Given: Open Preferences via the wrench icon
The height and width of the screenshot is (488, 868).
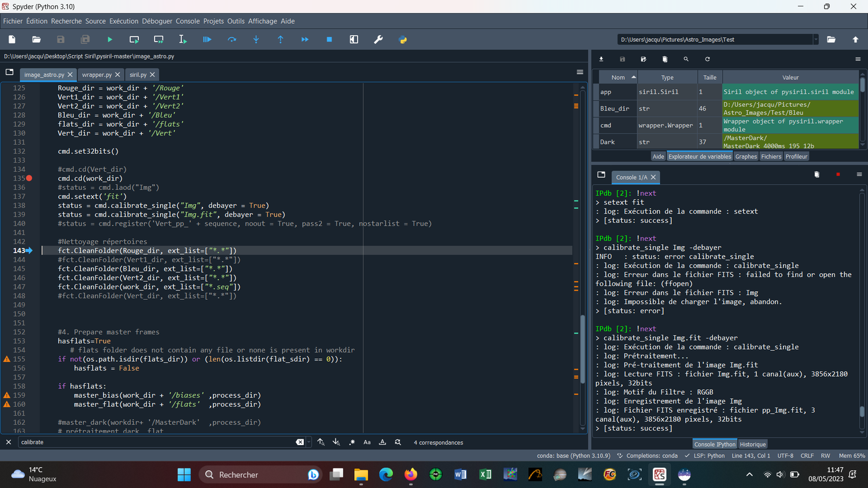Looking at the screenshot, I should point(378,39).
